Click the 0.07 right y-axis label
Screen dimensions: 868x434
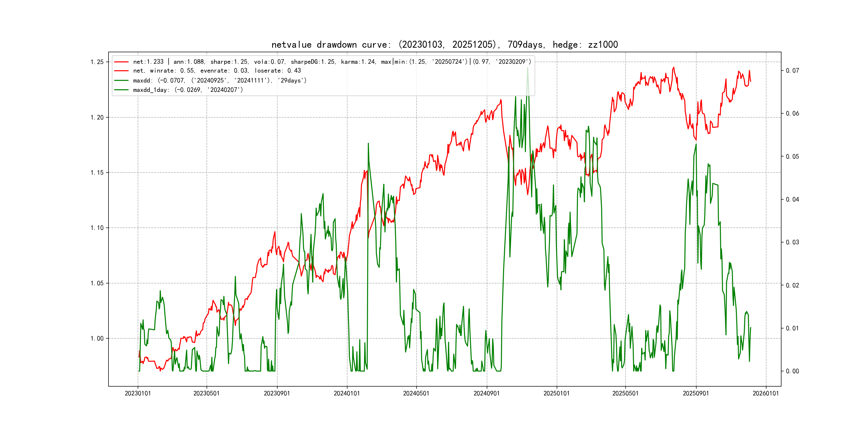pyautogui.click(x=792, y=70)
